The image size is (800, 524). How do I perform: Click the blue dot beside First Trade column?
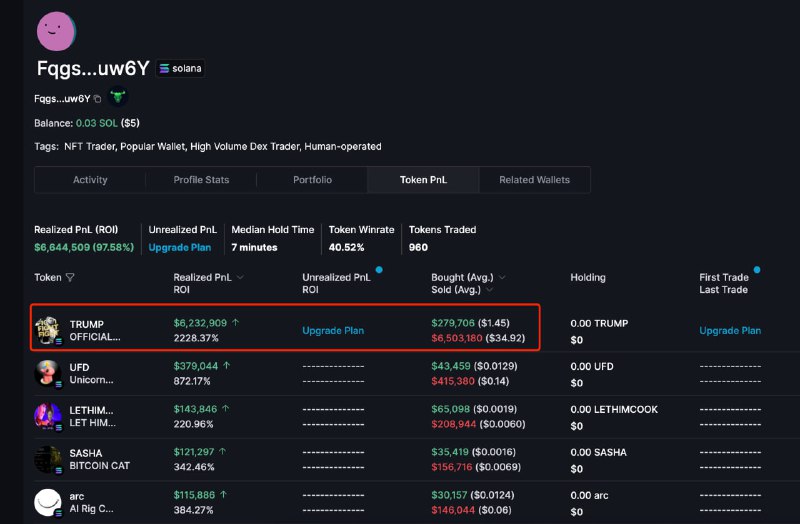point(757,269)
